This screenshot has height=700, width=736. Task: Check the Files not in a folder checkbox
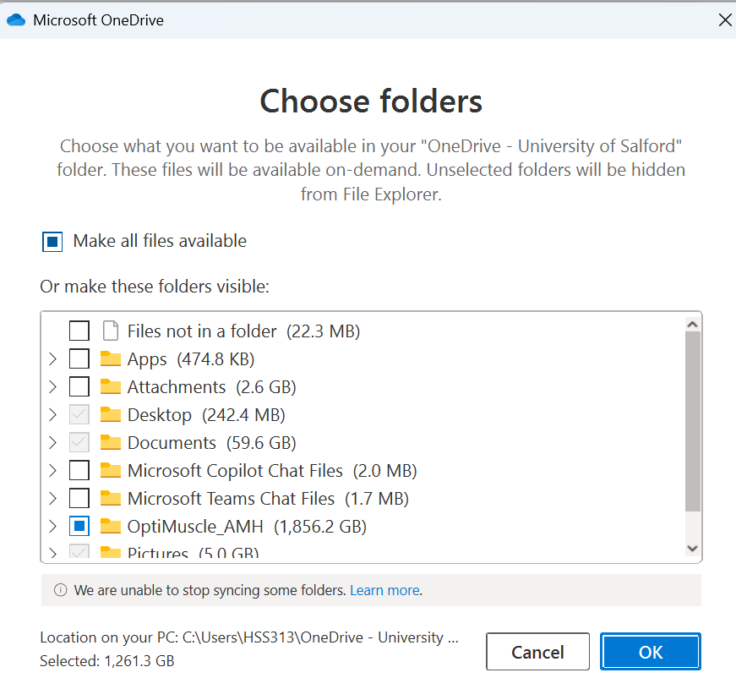click(x=79, y=331)
